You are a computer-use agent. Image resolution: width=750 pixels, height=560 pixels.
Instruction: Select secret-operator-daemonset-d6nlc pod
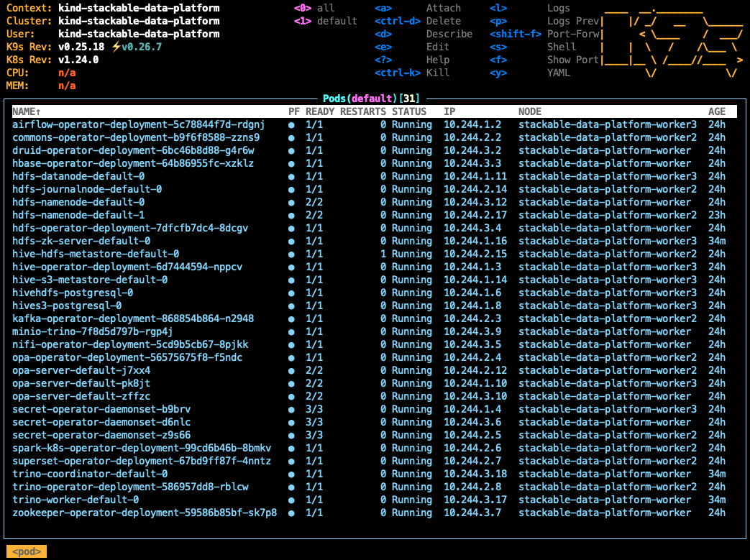(x=374, y=421)
